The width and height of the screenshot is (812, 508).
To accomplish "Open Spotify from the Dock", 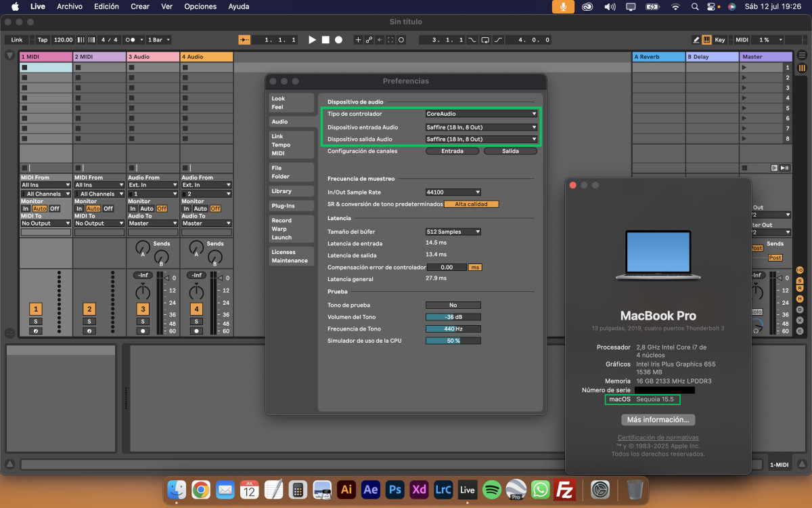I will (x=492, y=489).
